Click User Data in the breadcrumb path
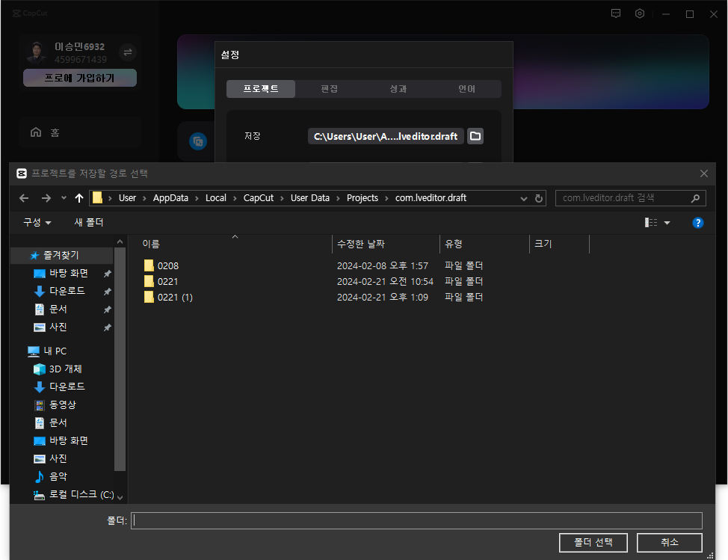Image resolution: width=728 pixels, height=560 pixels. click(309, 198)
